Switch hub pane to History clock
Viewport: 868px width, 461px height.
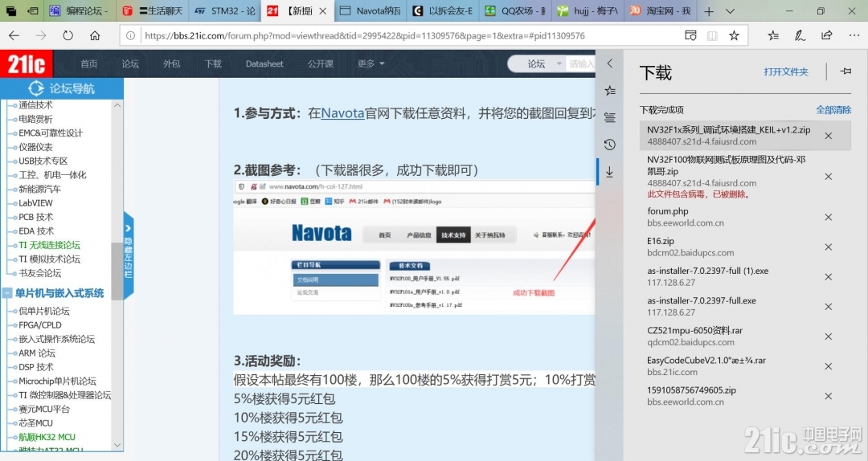[x=609, y=145]
